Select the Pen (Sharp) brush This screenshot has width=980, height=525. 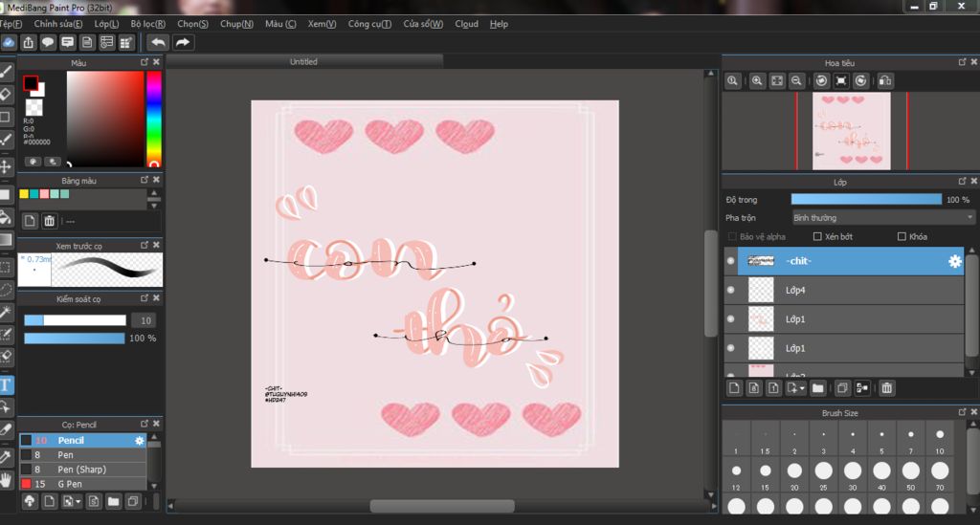click(82, 470)
